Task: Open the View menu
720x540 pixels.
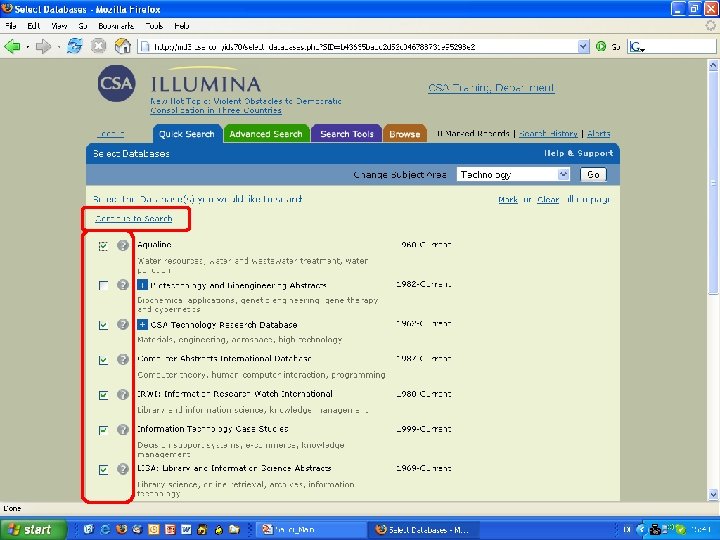Action: 59,26
